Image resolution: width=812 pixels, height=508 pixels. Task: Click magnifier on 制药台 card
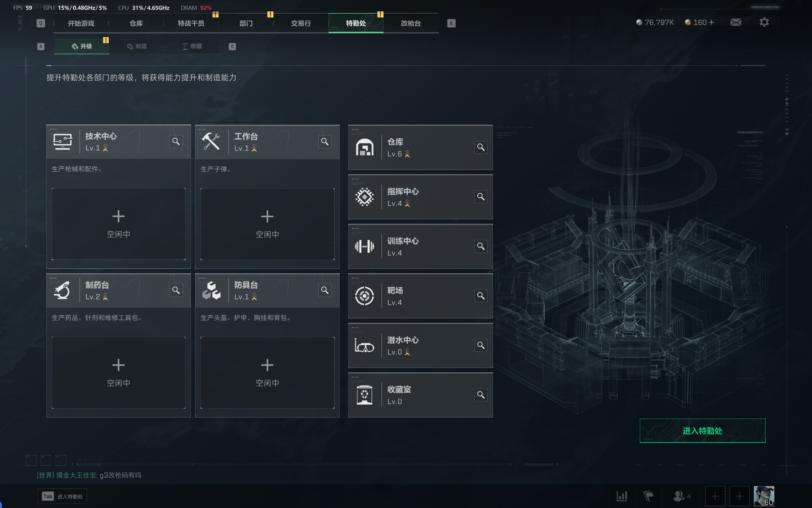(176, 290)
